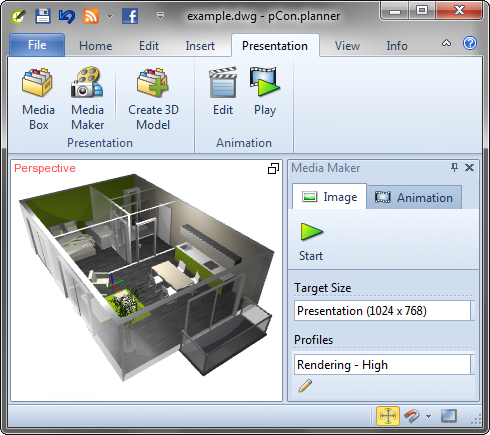Open the Media Box tool
The image size is (490, 435).
[38, 98]
